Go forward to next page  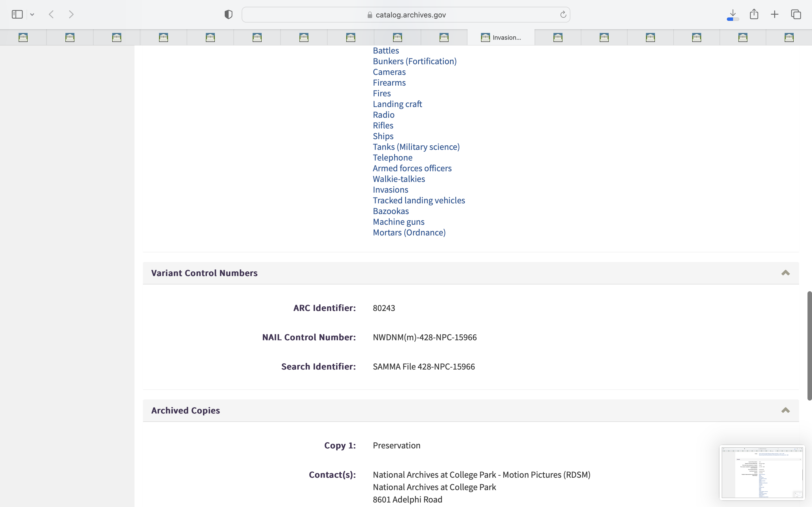click(x=71, y=14)
